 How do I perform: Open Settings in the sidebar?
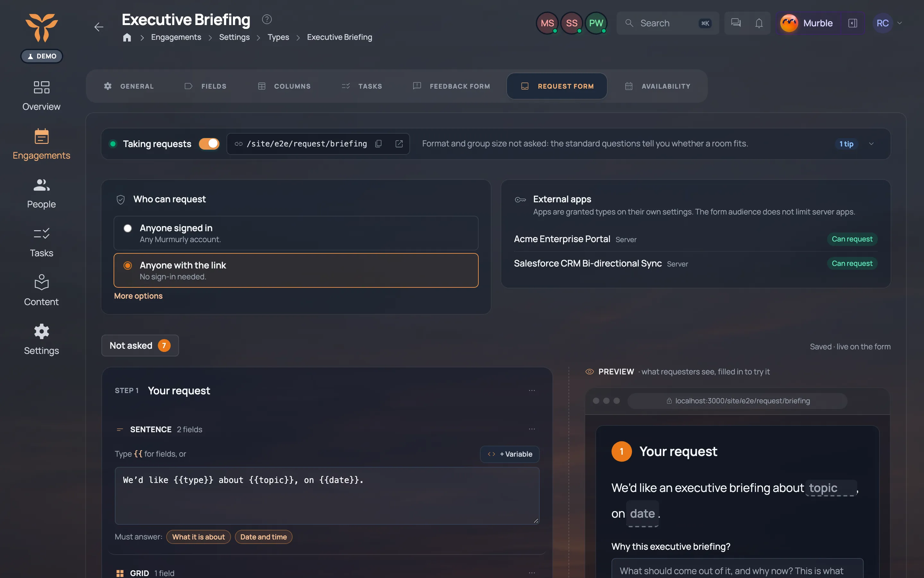[41, 339]
